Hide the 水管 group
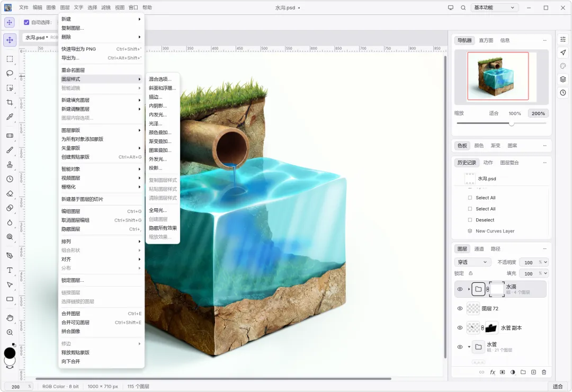The image size is (572, 392). [460, 347]
